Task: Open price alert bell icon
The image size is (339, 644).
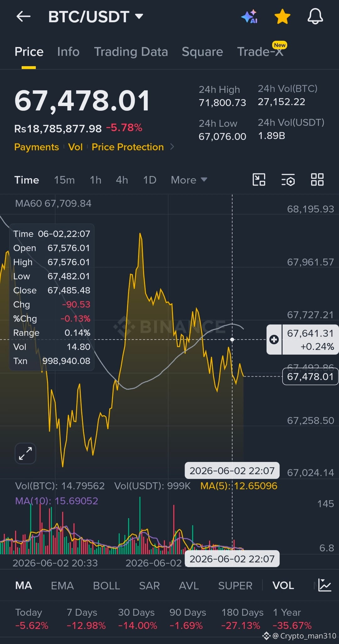Action: [x=315, y=16]
